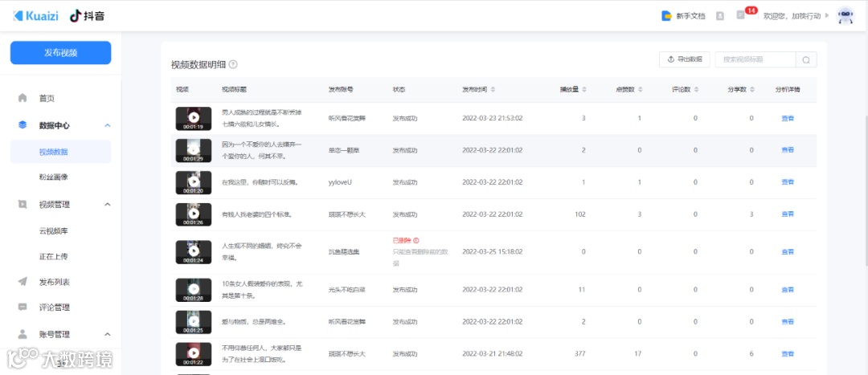Click the 导出数据 export button
The height and width of the screenshot is (375, 868).
click(684, 59)
